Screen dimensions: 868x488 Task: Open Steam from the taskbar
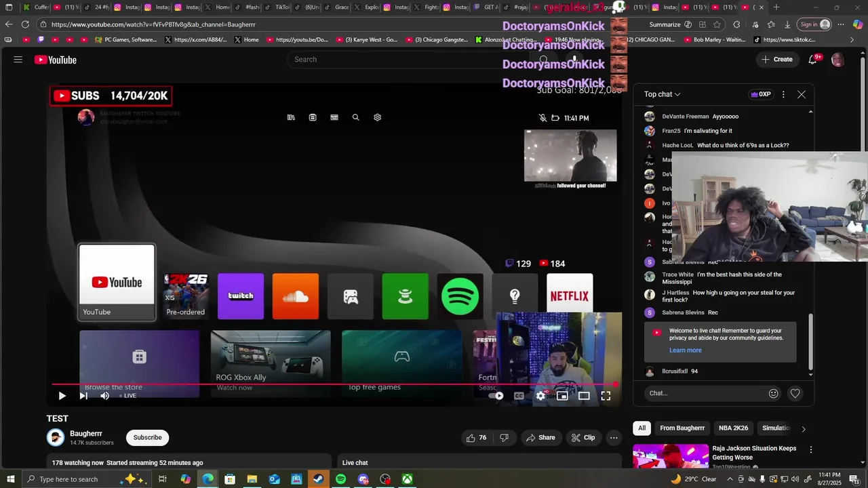[318, 479]
